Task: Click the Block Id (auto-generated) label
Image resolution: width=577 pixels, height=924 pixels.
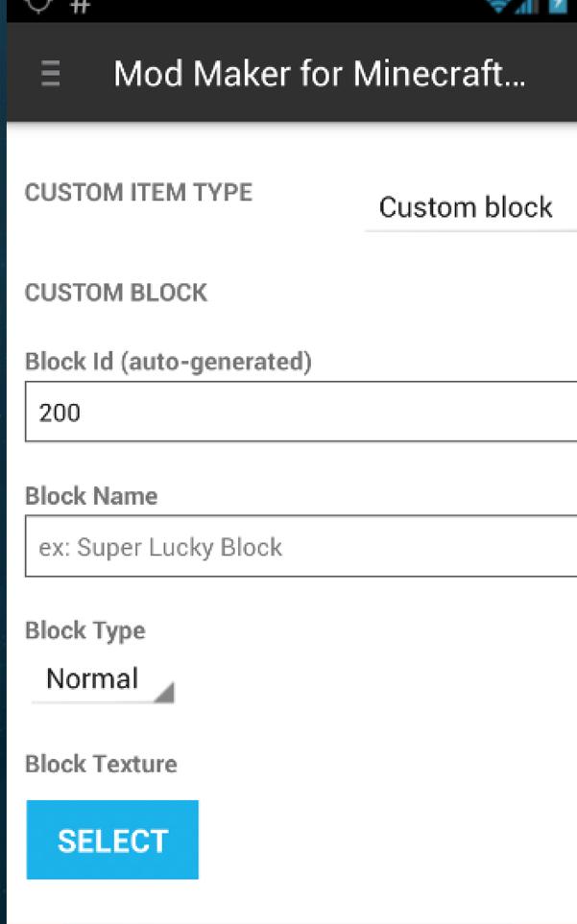Action: tap(168, 363)
